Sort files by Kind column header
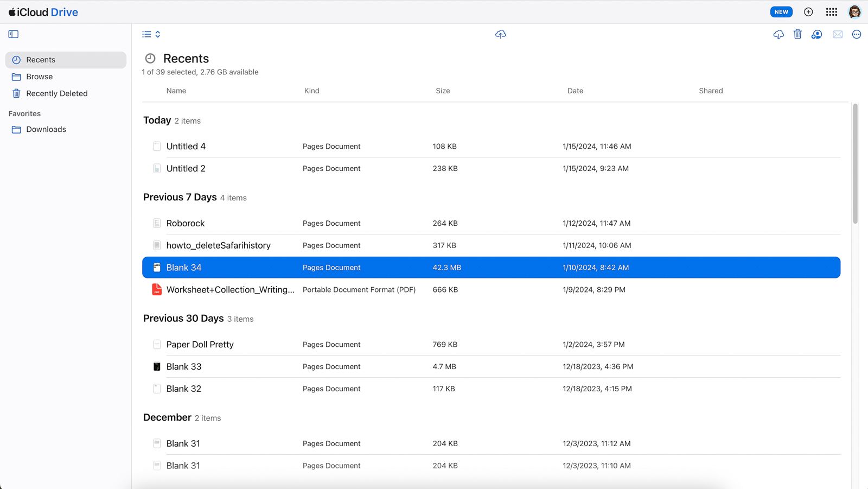The image size is (868, 489). coord(312,91)
